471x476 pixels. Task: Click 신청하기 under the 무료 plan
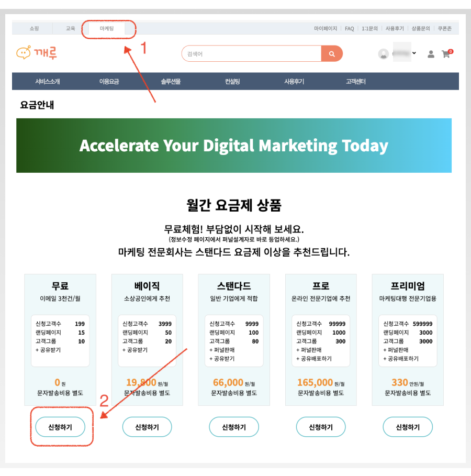pos(60,427)
